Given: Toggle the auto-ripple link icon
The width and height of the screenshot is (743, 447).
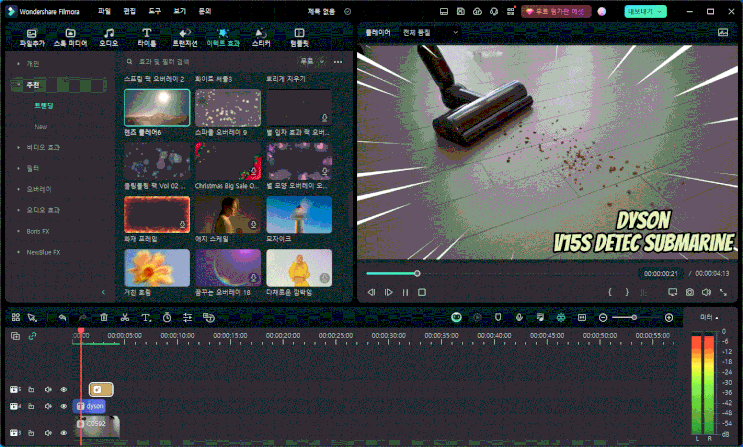Looking at the screenshot, I should 32,336.
